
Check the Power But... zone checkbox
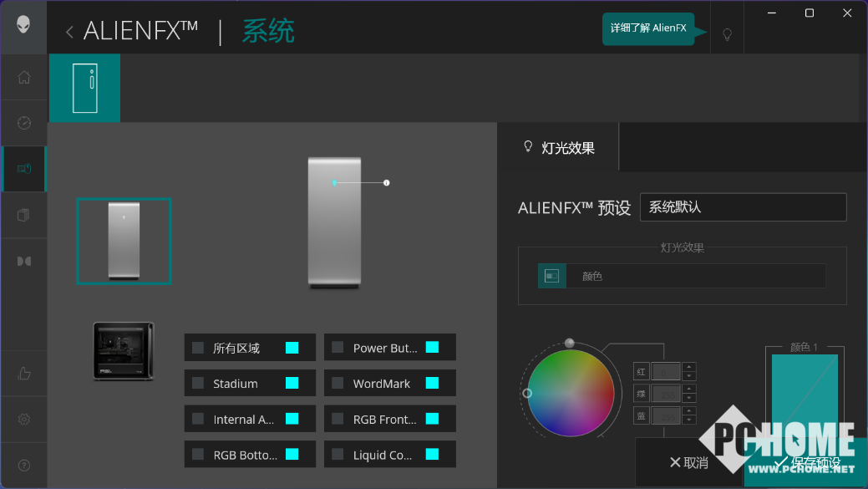(x=338, y=348)
